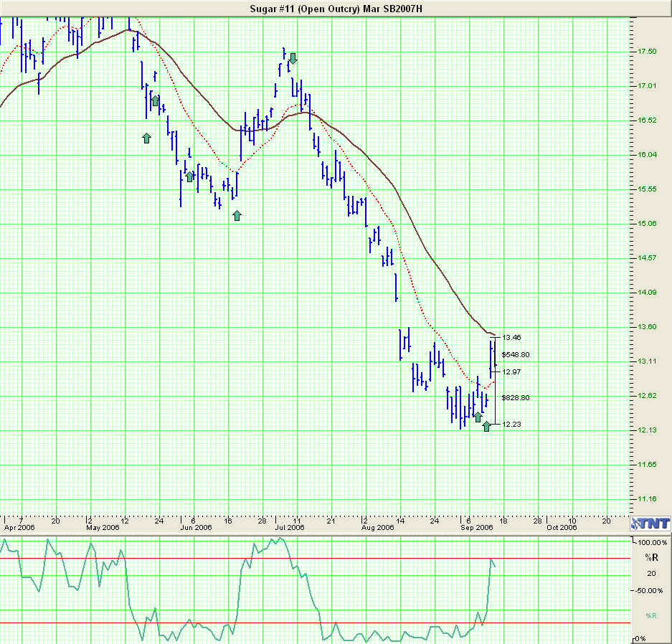Click the 12.97 measurement label
The width and height of the screenshot is (672, 644).
511,372
